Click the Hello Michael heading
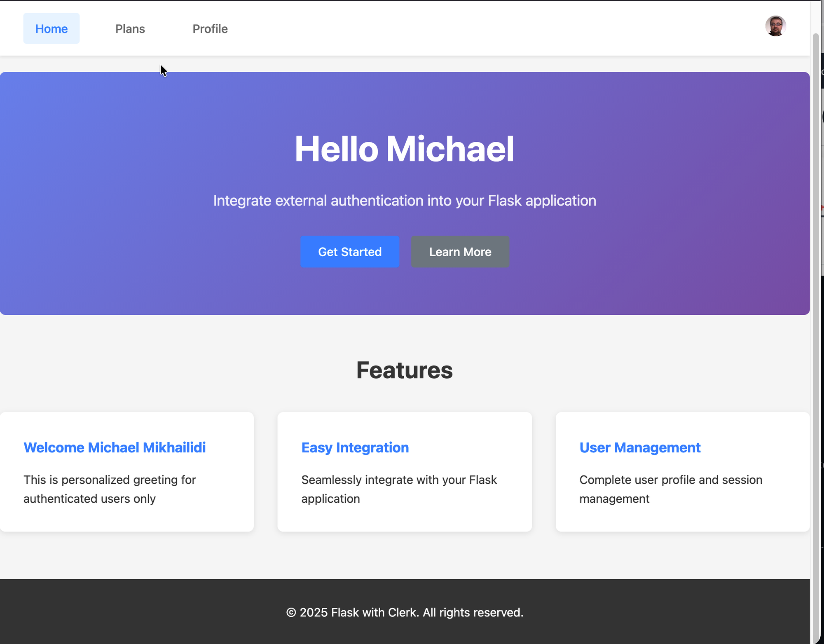824x644 pixels. pos(404,149)
